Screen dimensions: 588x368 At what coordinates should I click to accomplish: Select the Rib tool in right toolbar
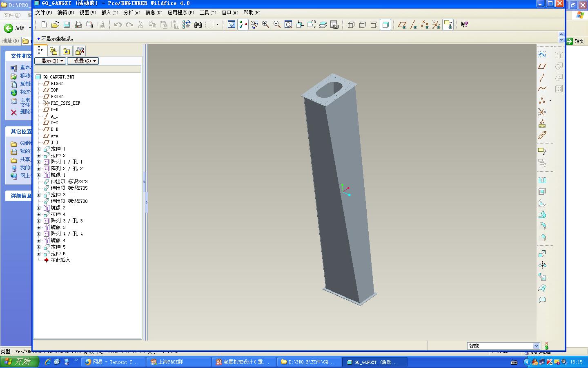click(x=542, y=203)
